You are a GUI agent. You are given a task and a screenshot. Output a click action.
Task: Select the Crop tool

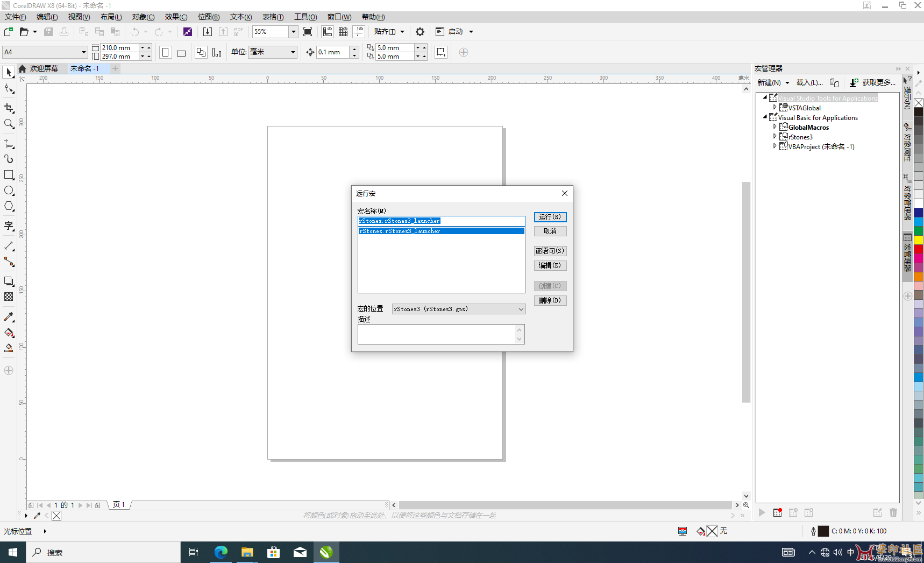(9, 108)
